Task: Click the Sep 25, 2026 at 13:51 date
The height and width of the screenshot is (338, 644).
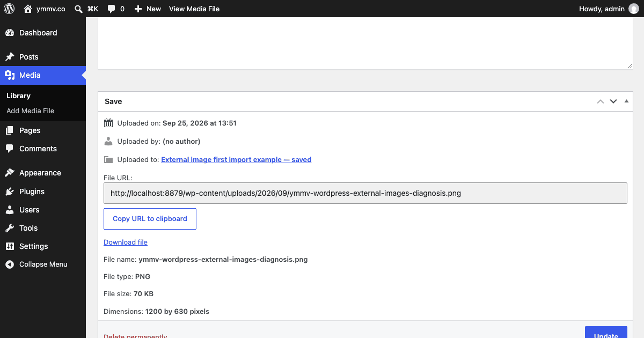Action: 200,123
